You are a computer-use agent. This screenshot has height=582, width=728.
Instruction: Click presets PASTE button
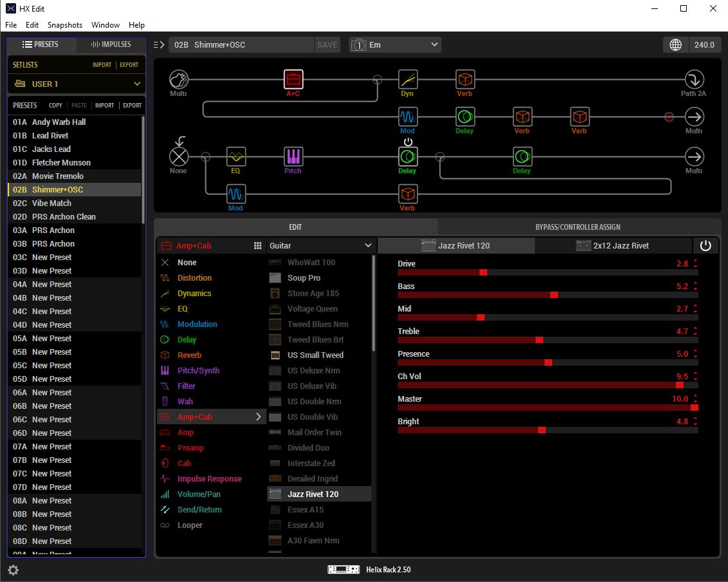pyautogui.click(x=79, y=106)
